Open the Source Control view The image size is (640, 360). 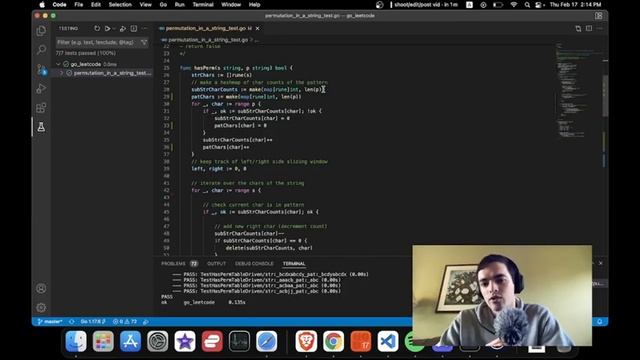[x=41, y=69]
